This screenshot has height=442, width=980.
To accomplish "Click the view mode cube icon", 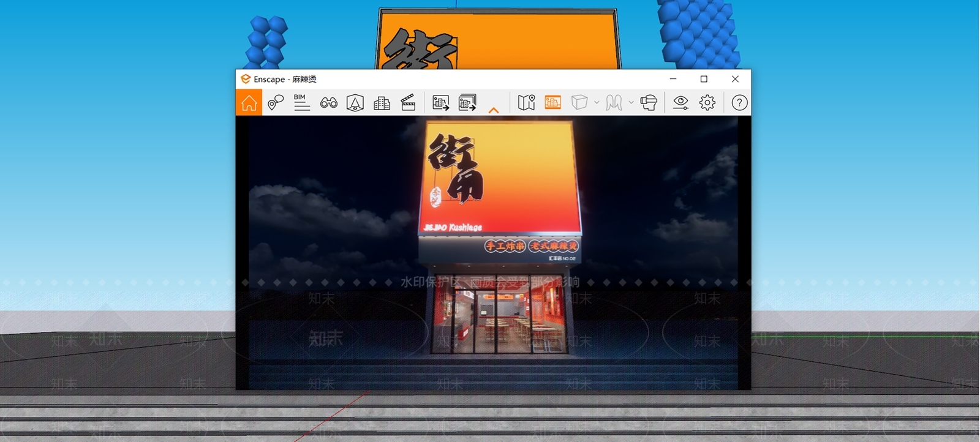I will tap(579, 103).
